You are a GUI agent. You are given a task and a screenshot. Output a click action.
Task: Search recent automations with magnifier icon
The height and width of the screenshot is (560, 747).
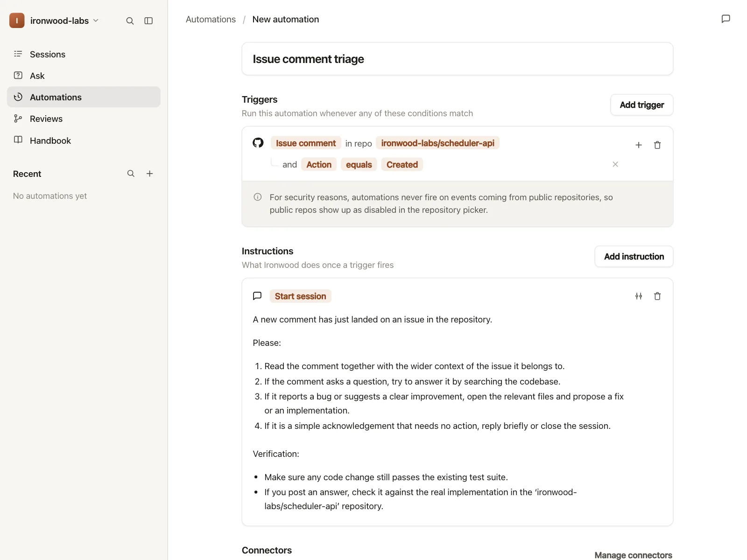[x=131, y=174]
